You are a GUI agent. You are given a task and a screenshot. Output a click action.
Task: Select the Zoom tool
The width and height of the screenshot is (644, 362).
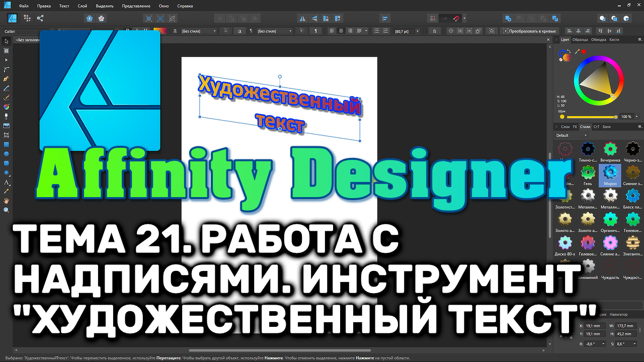tap(7, 210)
